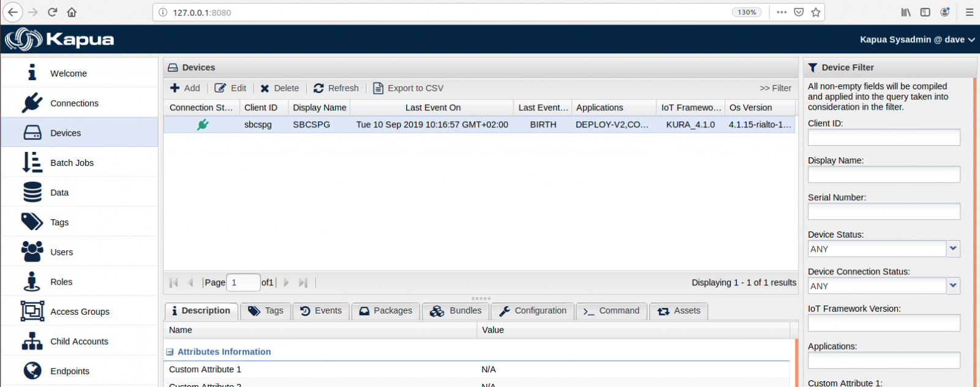
Task: Open the Kapua Sysadmin user menu
Action: [917, 40]
